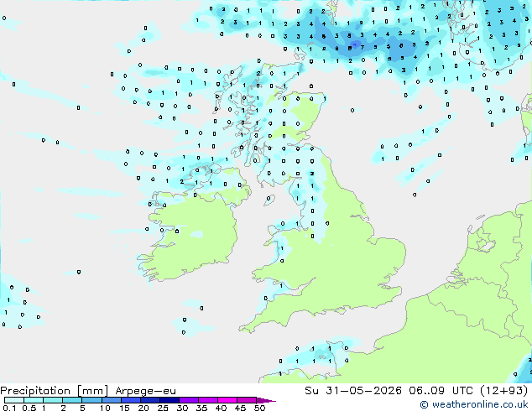Click the '15' legend scale label
The height and width of the screenshot is (411, 532).
124,408
